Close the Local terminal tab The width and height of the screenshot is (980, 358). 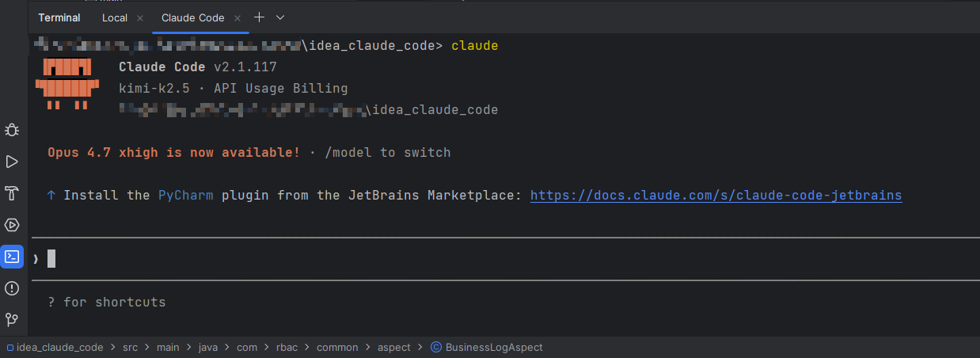[x=140, y=17]
